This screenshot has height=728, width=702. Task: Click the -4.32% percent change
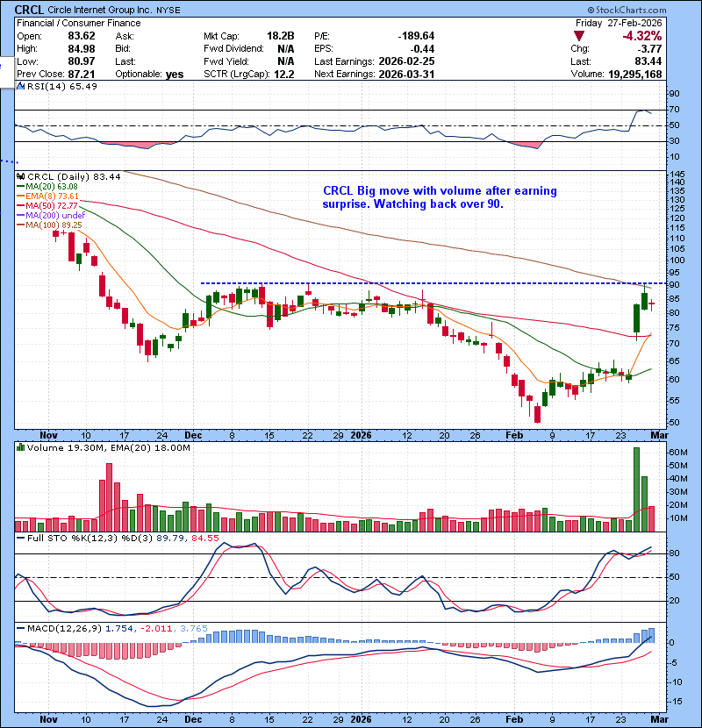coord(642,36)
